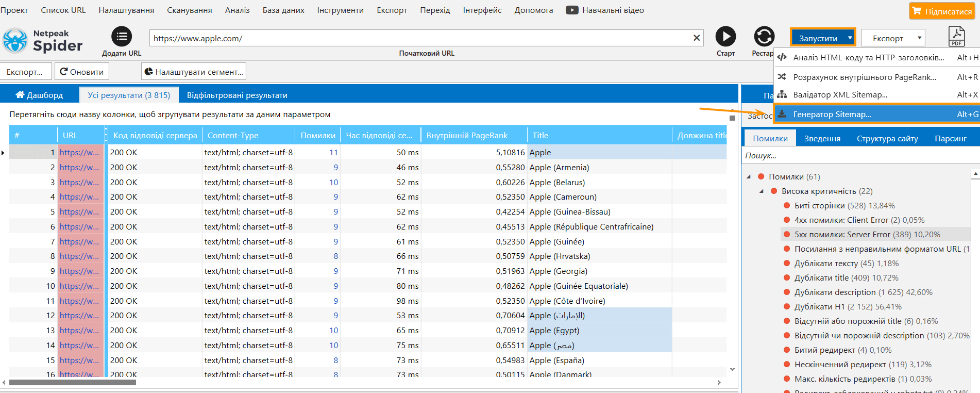
Task: Click the errors count 11 in row 1
Action: coord(333,152)
